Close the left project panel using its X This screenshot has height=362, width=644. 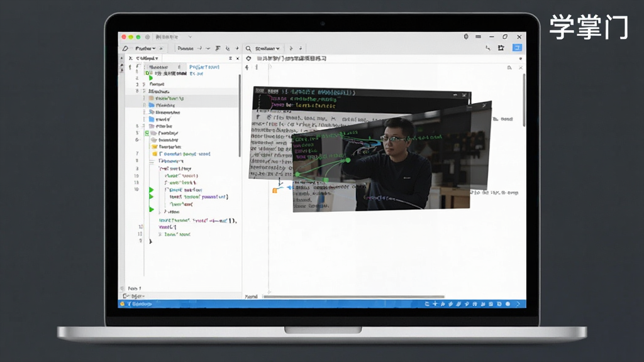pyautogui.click(x=237, y=58)
